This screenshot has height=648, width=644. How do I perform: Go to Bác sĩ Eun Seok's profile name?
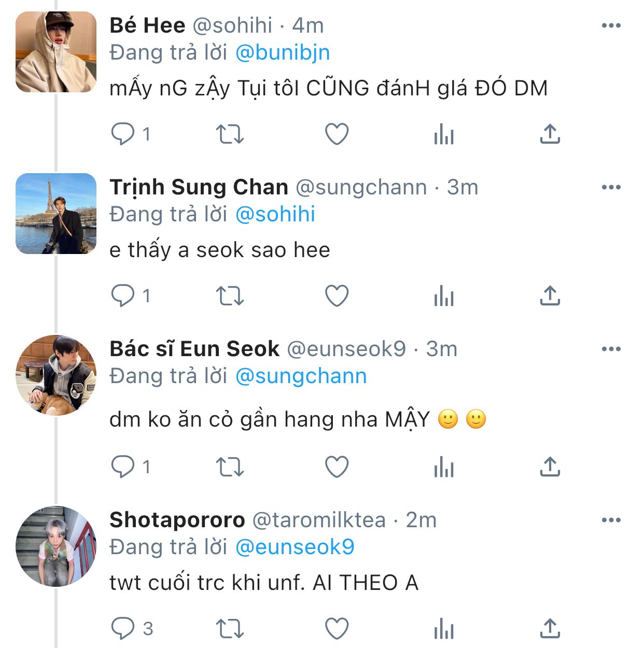point(194,349)
